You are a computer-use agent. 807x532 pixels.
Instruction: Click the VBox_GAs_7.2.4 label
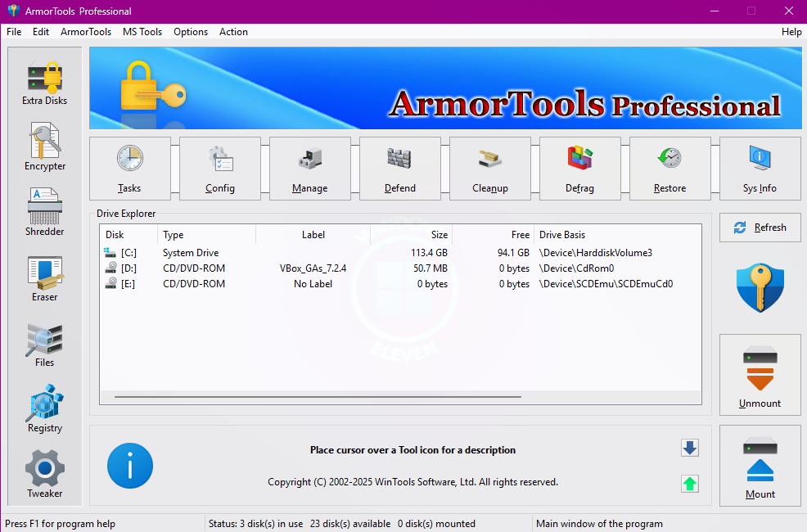(313, 268)
